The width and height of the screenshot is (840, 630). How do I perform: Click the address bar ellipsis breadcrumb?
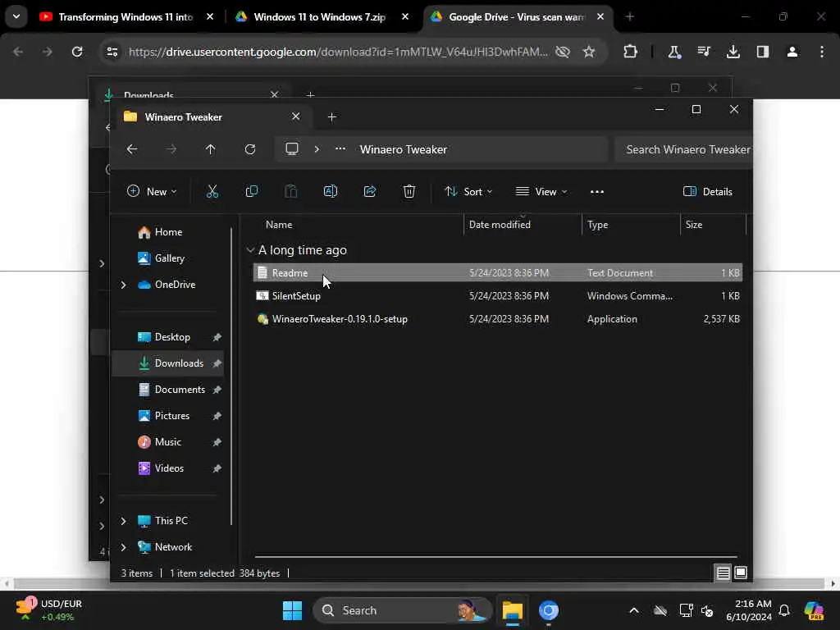coord(340,149)
